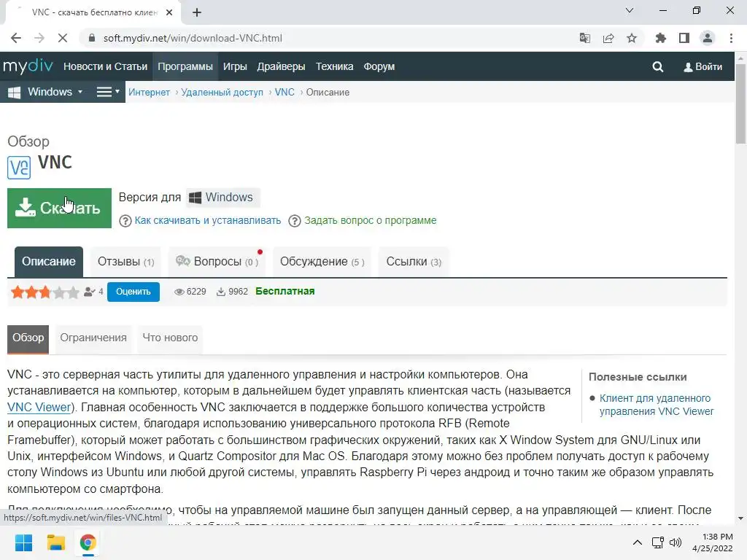Click the Интернет breadcrumb link
The height and width of the screenshot is (560, 747).
pyautogui.click(x=149, y=93)
